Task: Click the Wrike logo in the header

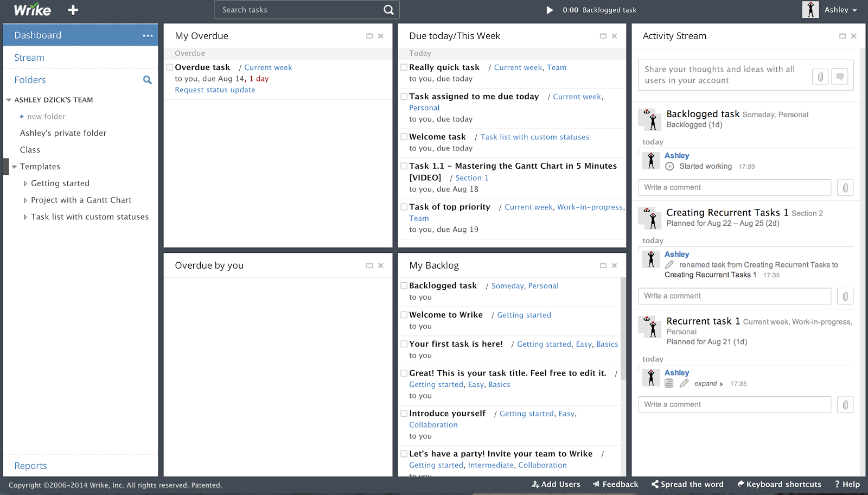Action: 32,10
